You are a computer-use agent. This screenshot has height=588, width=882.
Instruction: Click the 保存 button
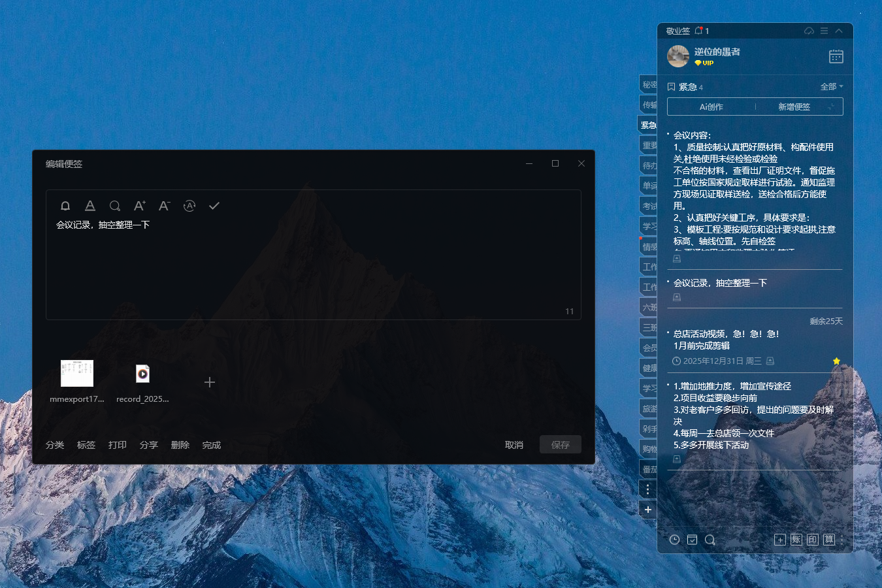point(560,445)
